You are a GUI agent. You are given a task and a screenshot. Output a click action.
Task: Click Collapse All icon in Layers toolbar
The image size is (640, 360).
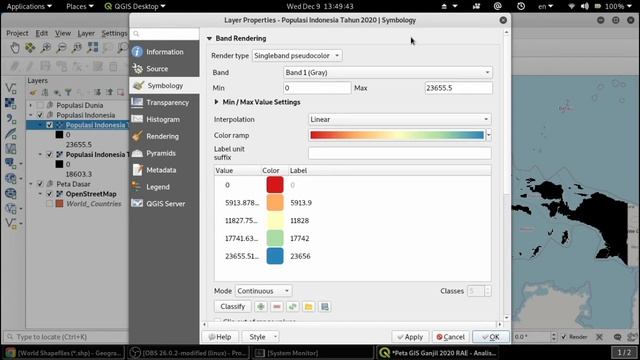coord(109,93)
